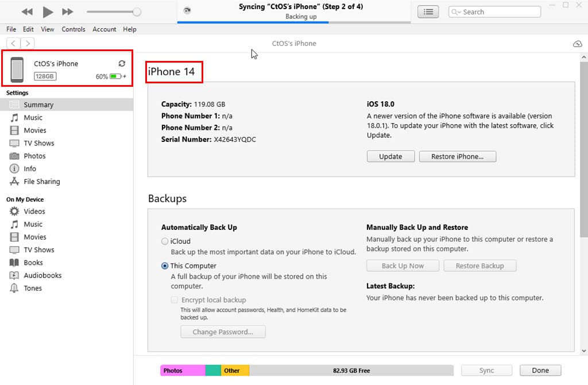Click the fast-forward button
Image resolution: width=588 pixels, height=385 pixels.
(x=68, y=12)
